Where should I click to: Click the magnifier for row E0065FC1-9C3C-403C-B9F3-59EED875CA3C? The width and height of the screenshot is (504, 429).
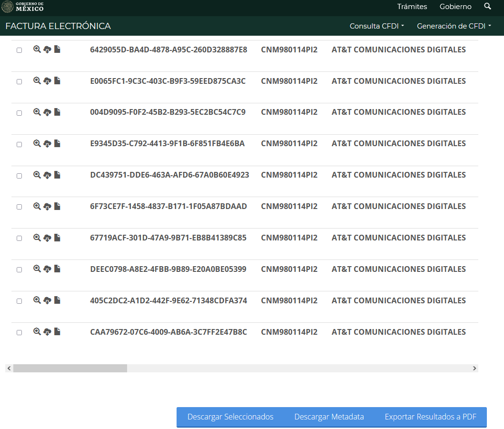pos(37,81)
